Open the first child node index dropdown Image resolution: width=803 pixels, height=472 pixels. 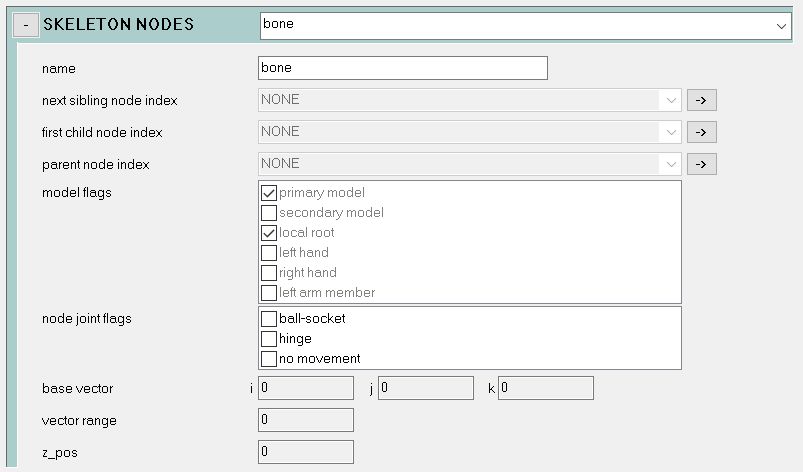[x=470, y=132]
